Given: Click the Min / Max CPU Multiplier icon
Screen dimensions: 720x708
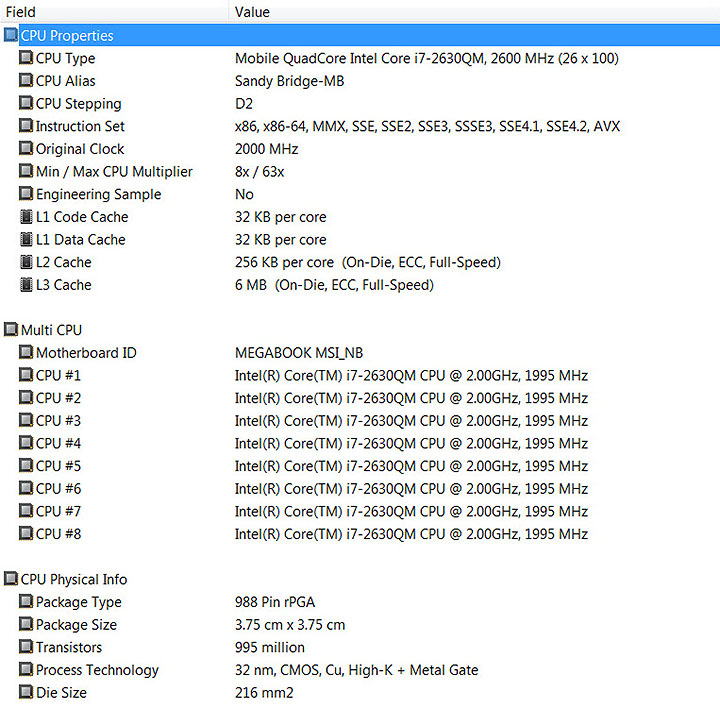Looking at the screenshot, I should (26, 171).
